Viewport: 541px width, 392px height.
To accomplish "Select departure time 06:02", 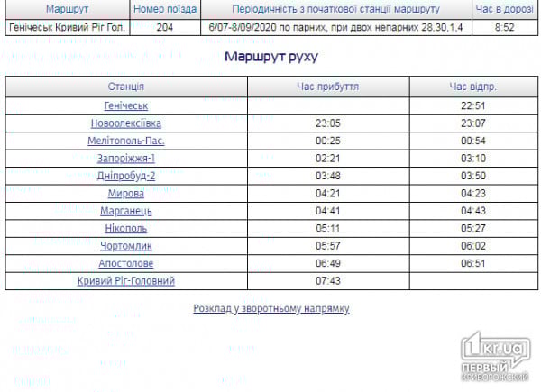I will click(x=473, y=246).
